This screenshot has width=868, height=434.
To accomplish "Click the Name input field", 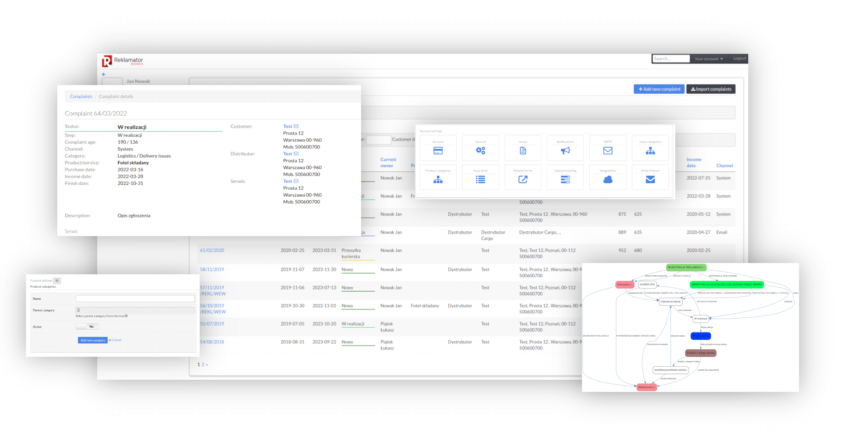I will [x=135, y=299].
